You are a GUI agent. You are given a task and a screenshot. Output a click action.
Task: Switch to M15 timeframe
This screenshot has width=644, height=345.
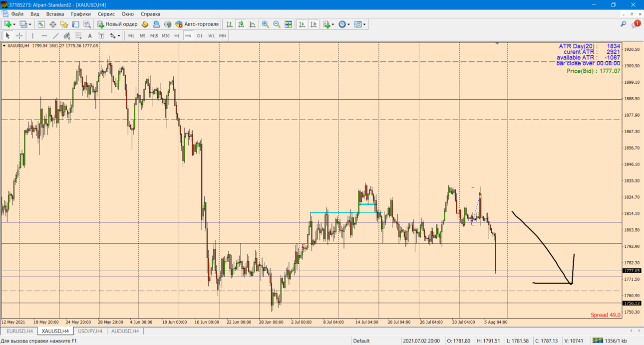pyautogui.click(x=154, y=36)
